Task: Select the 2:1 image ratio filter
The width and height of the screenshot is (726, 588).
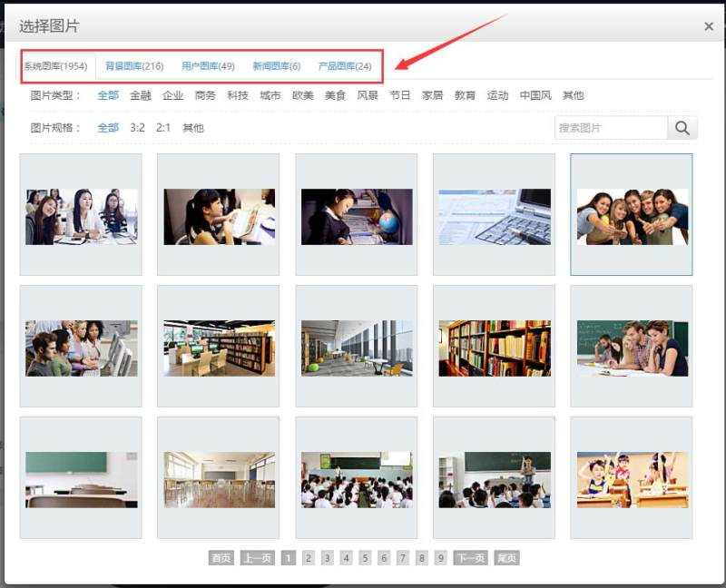Action: point(163,128)
